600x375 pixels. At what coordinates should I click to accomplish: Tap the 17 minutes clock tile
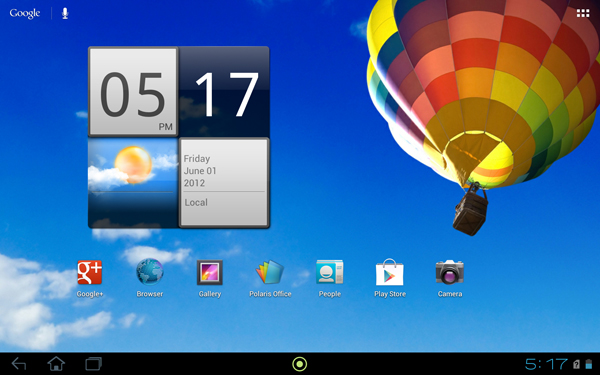click(225, 92)
